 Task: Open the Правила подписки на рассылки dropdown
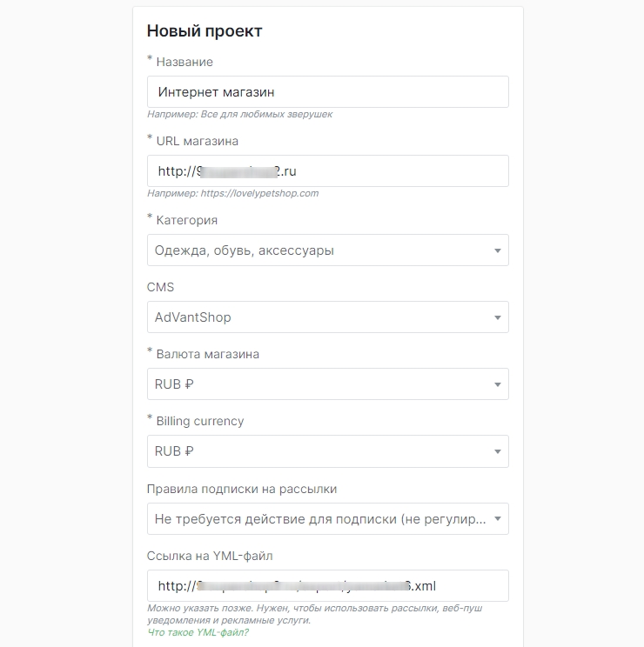(327, 519)
